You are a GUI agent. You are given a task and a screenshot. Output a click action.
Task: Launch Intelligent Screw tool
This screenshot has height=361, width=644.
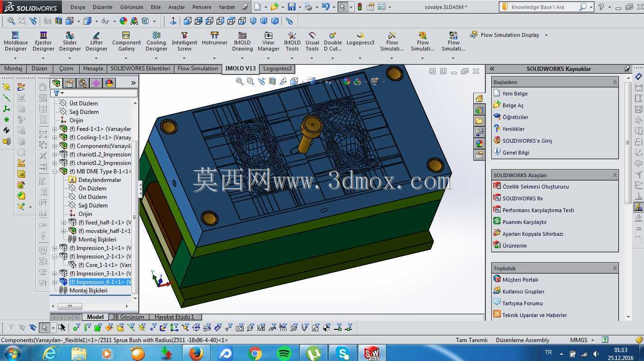click(x=184, y=42)
